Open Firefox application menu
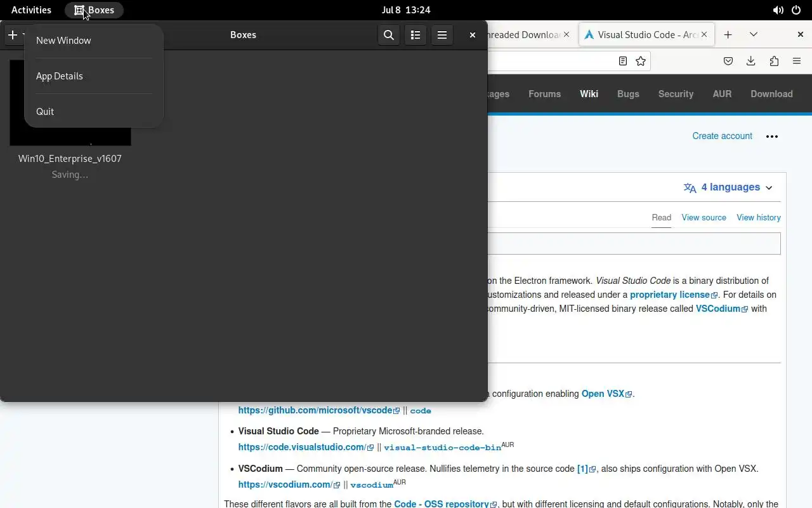Image resolution: width=812 pixels, height=508 pixels. [797, 61]
